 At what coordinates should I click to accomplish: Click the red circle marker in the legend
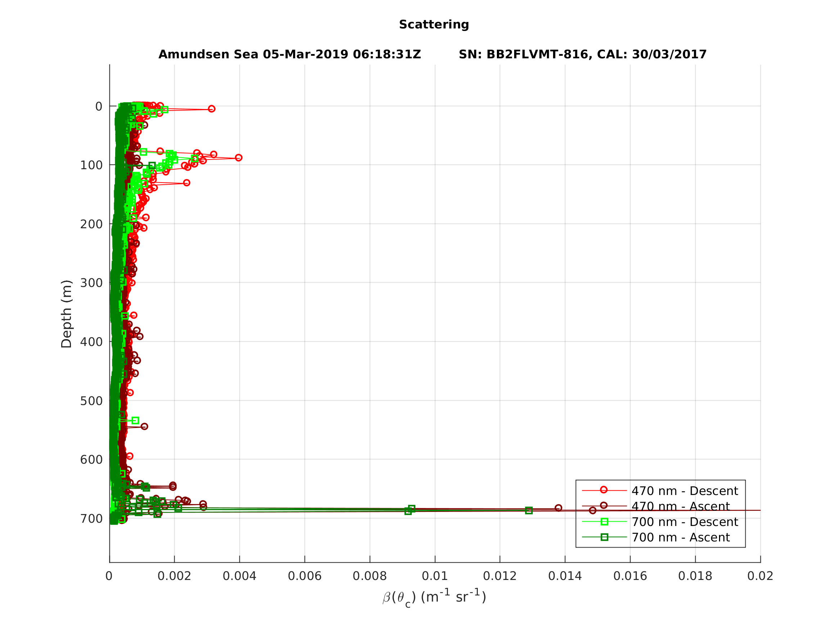[x=604, y=490]
